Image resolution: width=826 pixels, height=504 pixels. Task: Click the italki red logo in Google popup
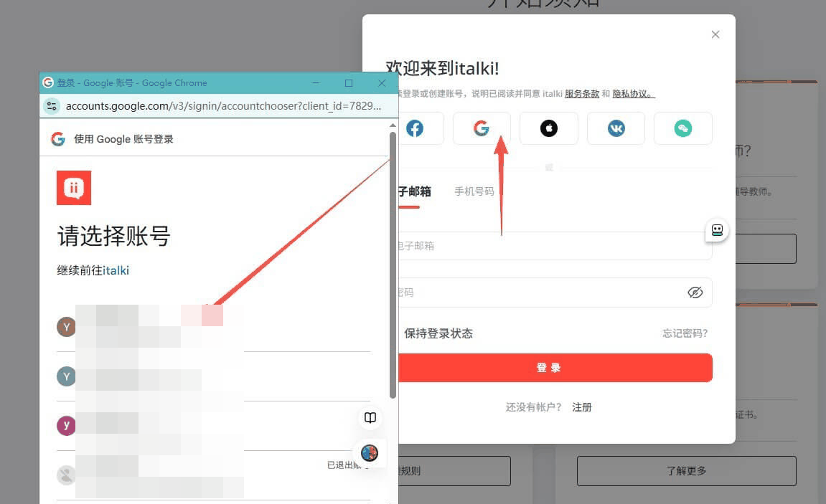tap(74, 188)
